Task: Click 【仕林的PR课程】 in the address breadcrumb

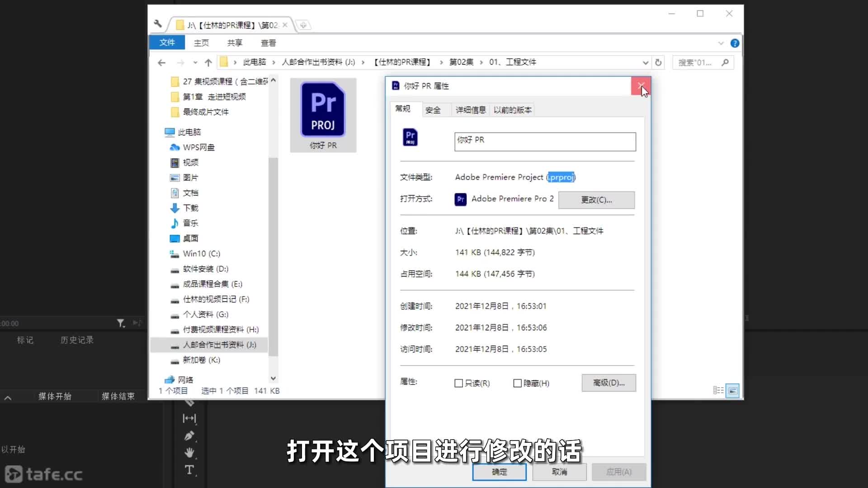Action: [402, 62]
